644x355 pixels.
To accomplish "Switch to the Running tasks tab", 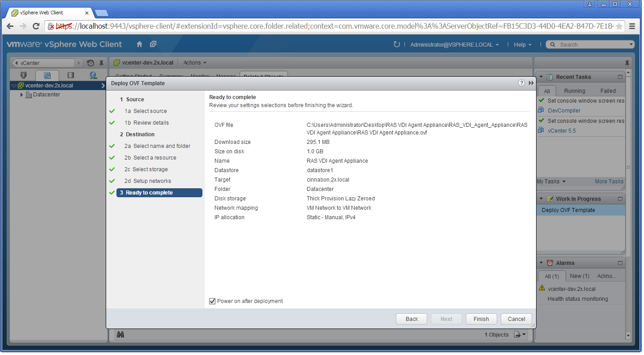I will point(575,91).
